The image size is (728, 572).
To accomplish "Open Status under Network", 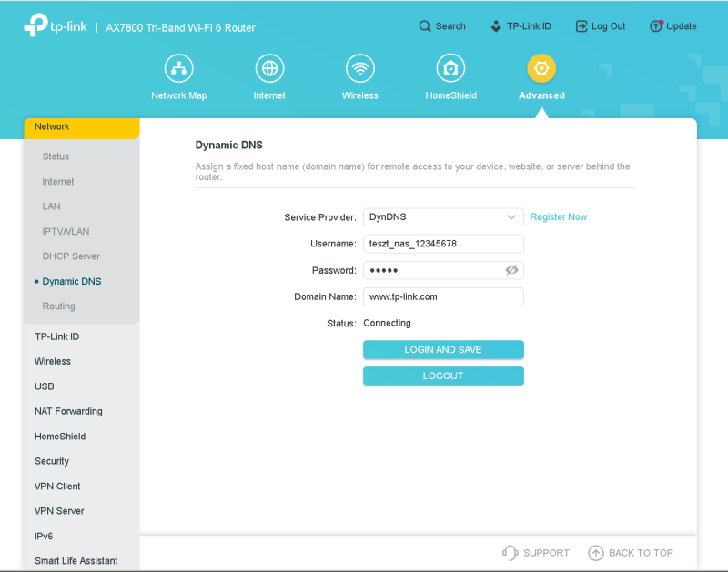I will [x=56, y=156].
